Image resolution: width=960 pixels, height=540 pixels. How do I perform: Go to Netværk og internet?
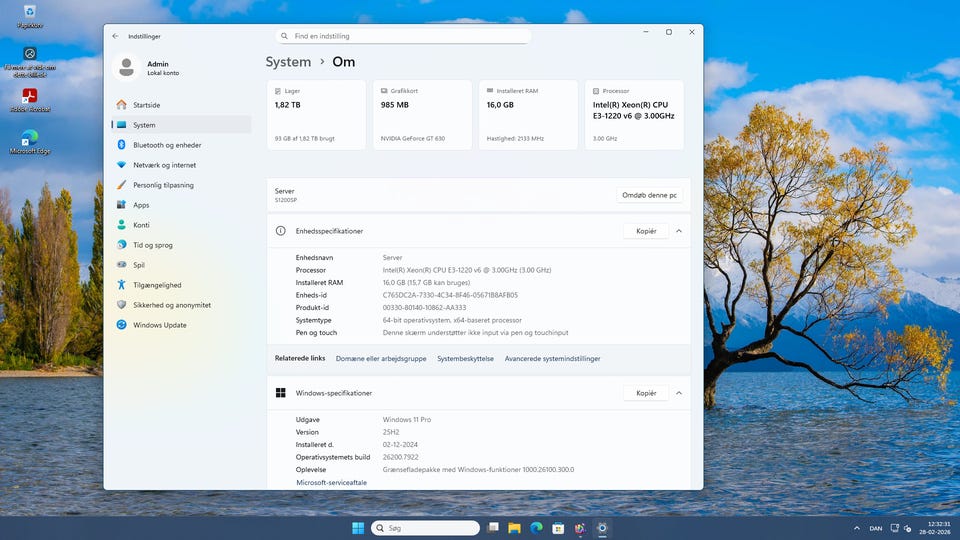(x=164, y=165)
